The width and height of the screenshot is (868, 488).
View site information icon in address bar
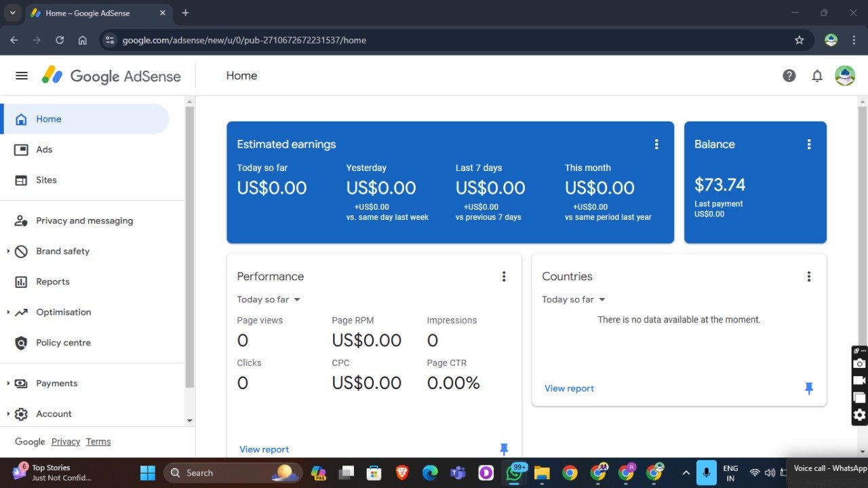click(111, 40)
